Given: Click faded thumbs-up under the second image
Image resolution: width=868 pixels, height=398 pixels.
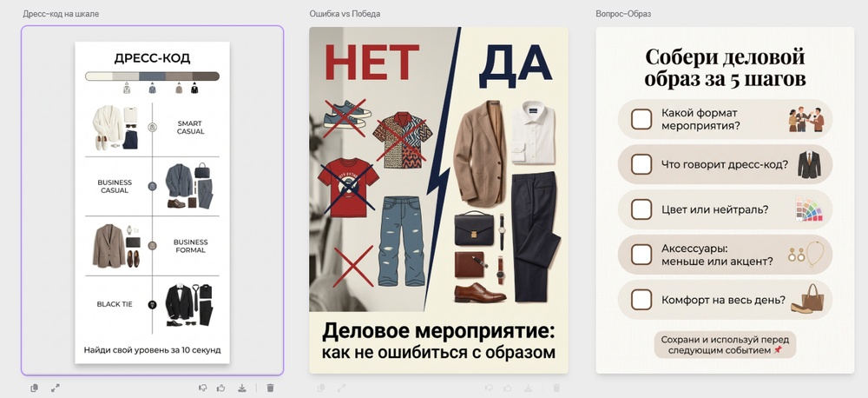Looking at the screenshot, I should point(508,388).
